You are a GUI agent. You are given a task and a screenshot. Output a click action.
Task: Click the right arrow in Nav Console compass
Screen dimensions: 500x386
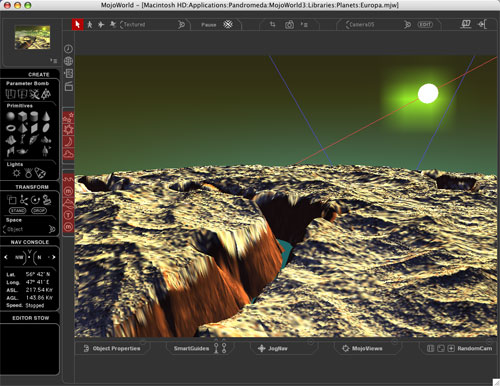[x=53, y=257]
